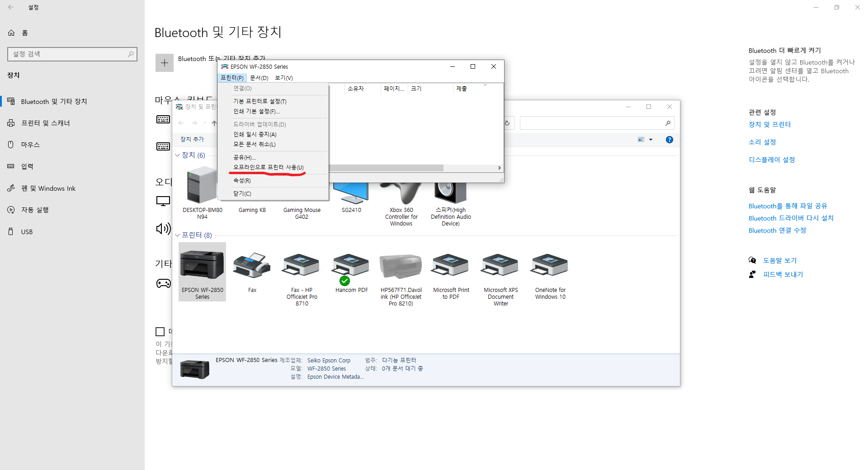Image resolution: width=868 pixels, height=470 pixels.
Task: Open the 프린터(P) menu
Action: tap(232, 78)
